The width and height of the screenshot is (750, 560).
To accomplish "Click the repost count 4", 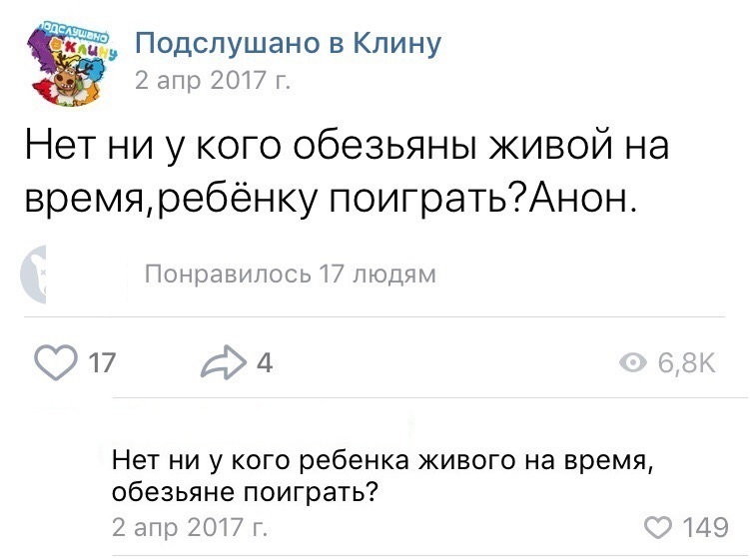I will [265, 363].
